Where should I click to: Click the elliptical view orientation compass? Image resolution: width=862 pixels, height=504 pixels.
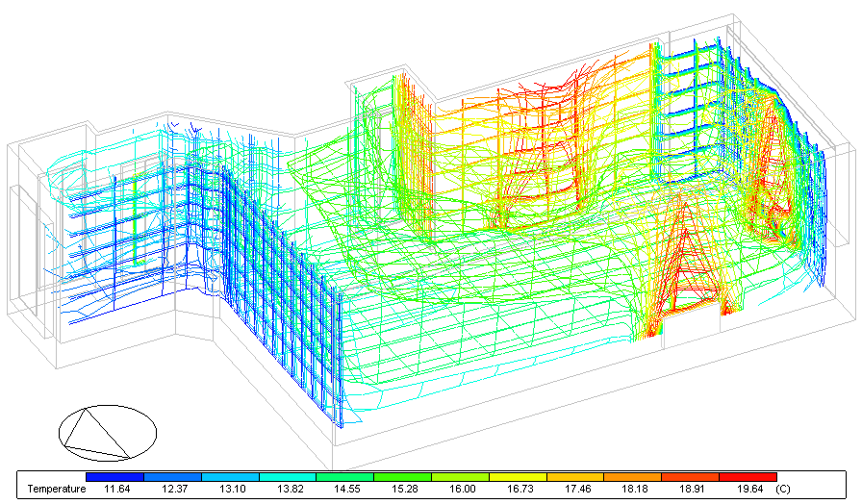(x=108, y=433)
